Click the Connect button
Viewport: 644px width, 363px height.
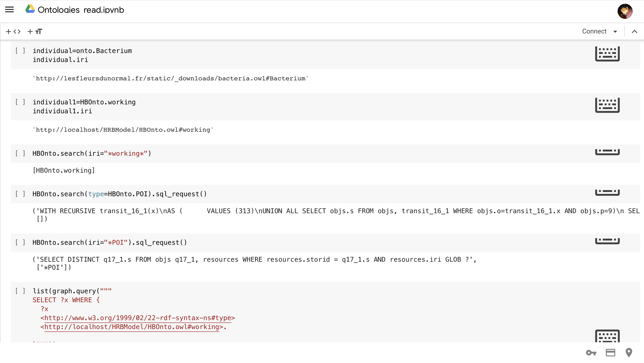[594, 32]
